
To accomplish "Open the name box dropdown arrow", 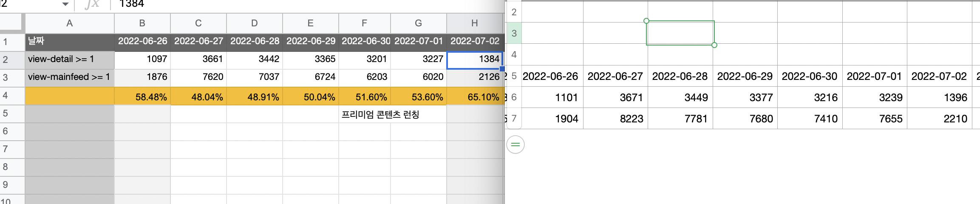I will click(x=65, y=4).
